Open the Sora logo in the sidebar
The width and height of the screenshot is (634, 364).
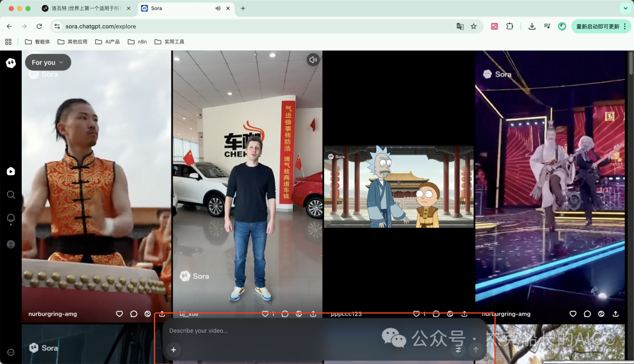pyautogui.click(x=11, y=63)
